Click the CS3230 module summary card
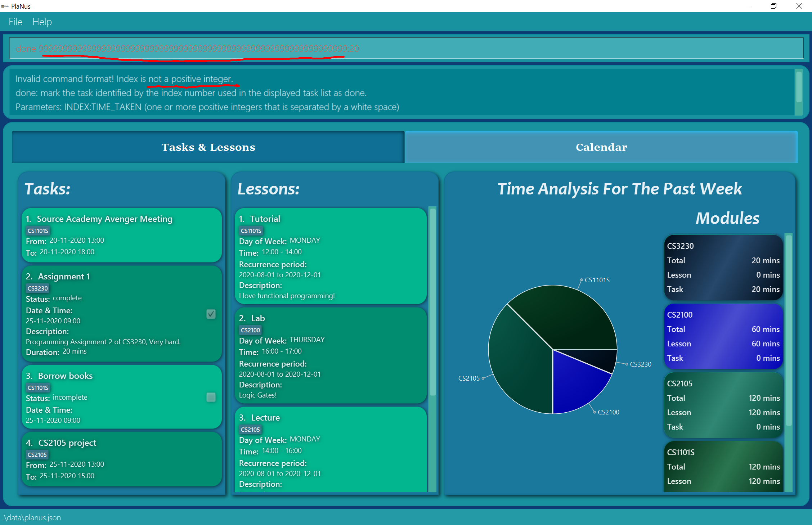812x525 pixels. (x=723, y=268)
